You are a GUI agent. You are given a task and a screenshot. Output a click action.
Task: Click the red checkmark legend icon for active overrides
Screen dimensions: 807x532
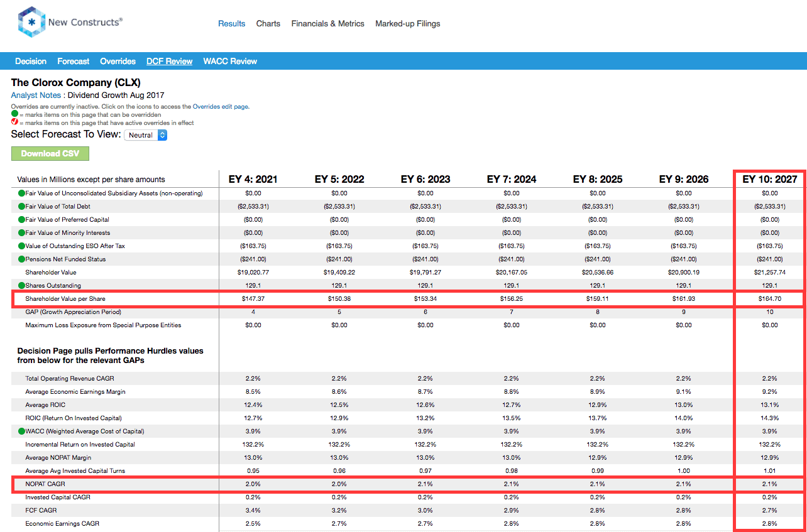click(14, 122)
